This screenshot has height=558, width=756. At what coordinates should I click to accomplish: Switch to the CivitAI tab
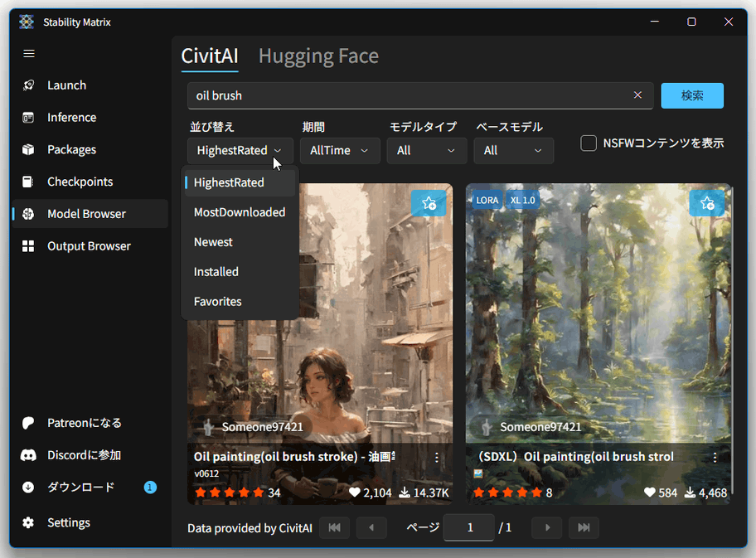click(x=210, y=56)
